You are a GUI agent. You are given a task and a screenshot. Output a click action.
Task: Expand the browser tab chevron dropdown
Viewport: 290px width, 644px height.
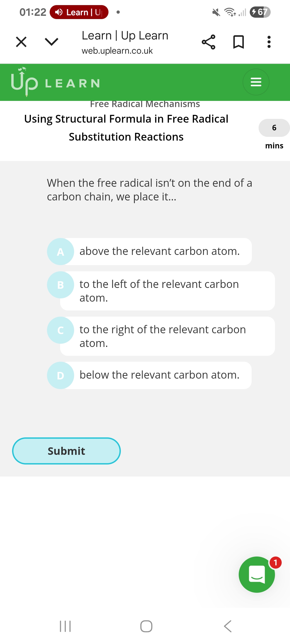(51, 42)
